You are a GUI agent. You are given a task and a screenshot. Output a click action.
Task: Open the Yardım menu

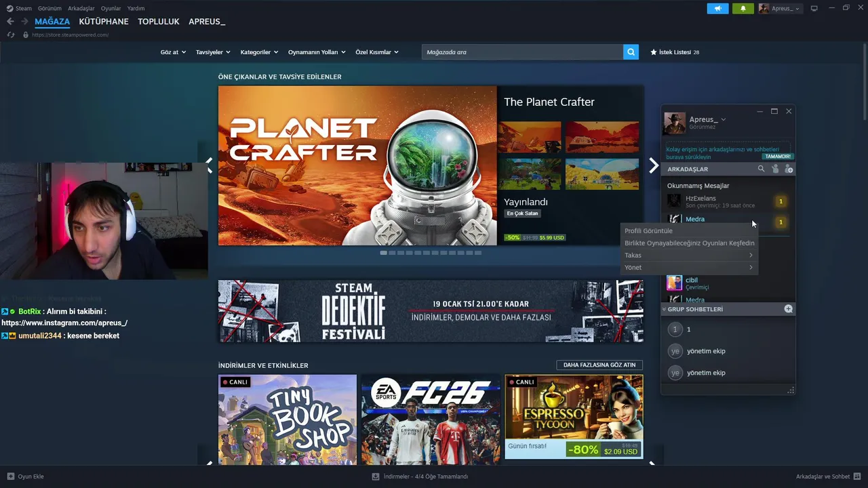pos(136,8)
